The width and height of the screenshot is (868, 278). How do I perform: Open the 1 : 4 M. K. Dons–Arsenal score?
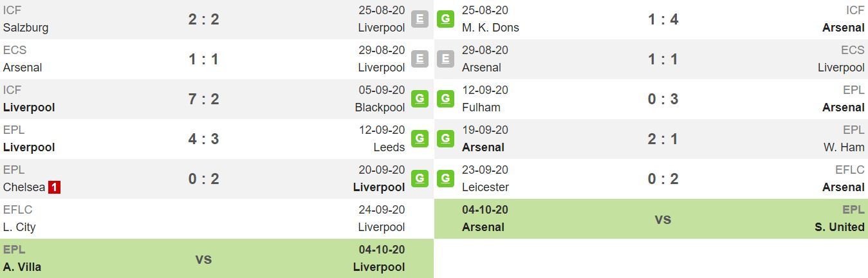pyautogui.click(x=663, y=19)
